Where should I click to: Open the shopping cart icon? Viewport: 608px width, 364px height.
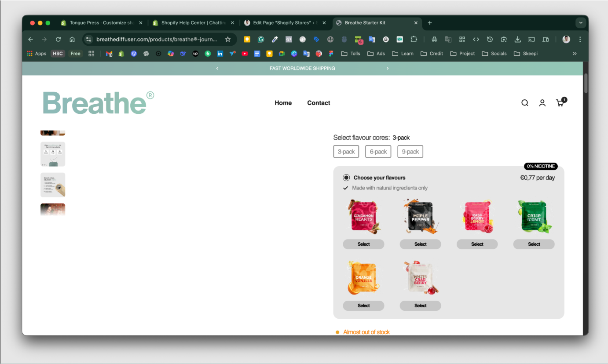[x=561, y=102]
